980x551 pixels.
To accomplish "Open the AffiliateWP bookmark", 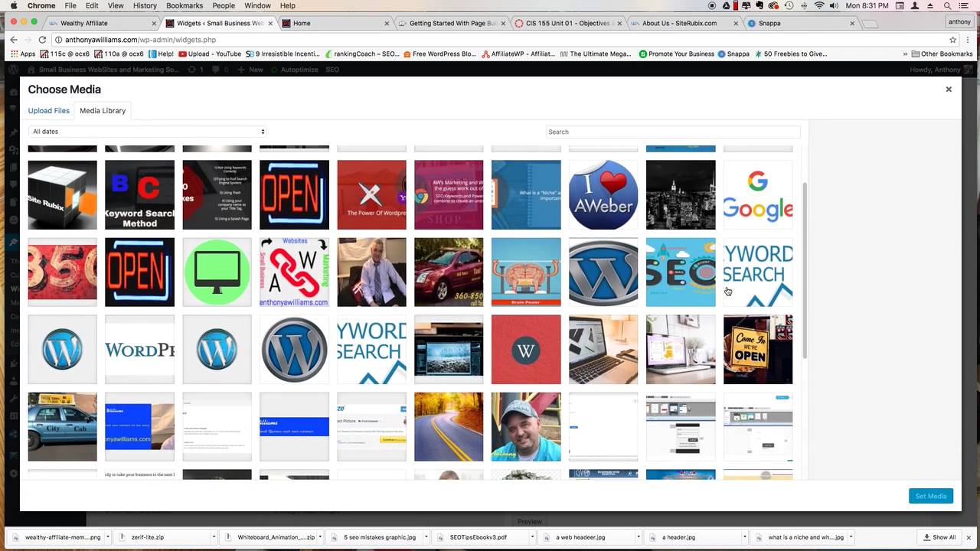I will [x=518, y=54].
